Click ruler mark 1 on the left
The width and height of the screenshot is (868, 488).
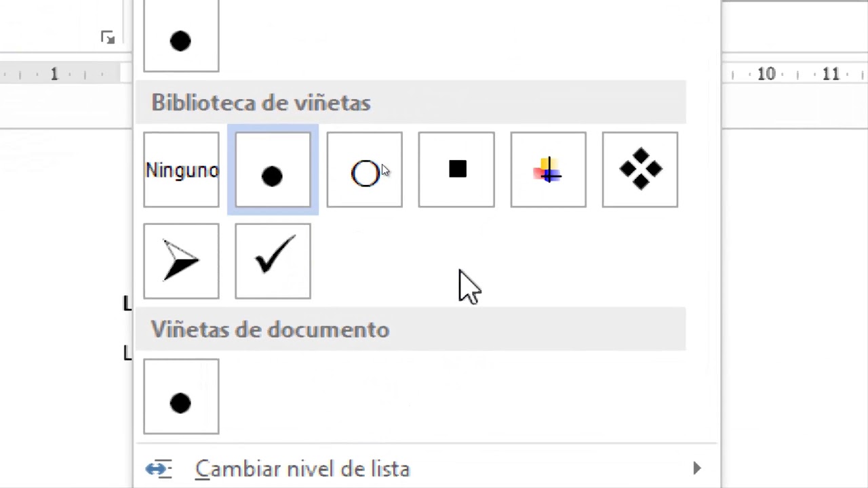(x=54, y=75)
